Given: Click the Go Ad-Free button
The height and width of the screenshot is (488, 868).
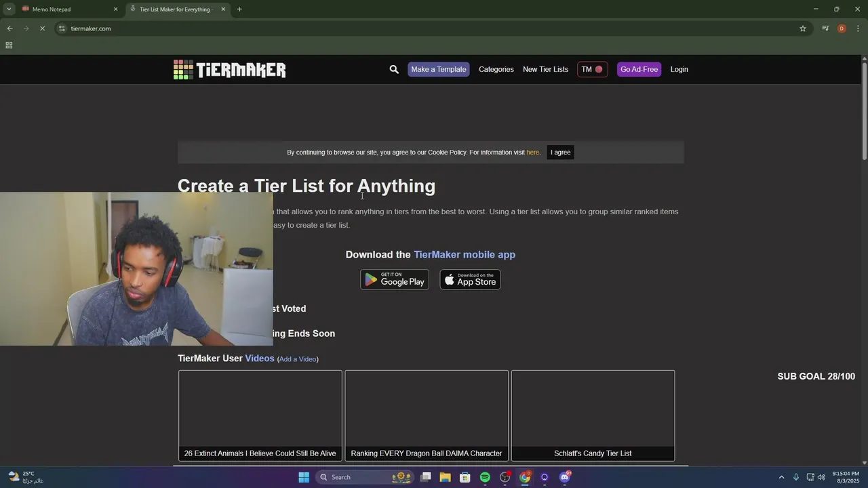Looking at the screenshot, I should pos(639,69).
